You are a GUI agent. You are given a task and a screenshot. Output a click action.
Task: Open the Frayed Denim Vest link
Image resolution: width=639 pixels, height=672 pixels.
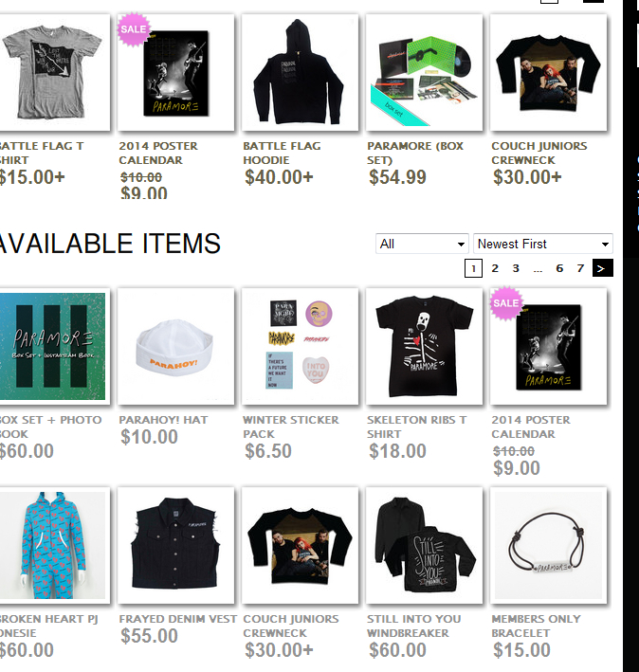tap(177, 619)
